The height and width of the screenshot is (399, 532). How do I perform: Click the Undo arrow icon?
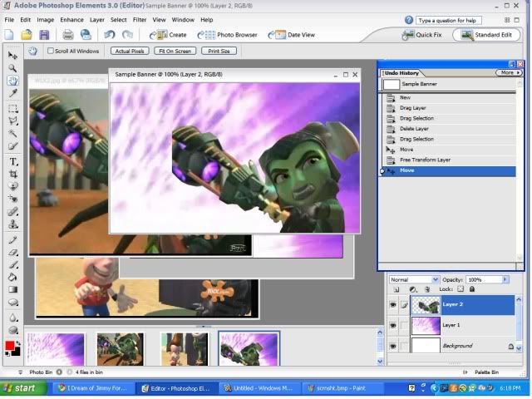pyautogui.click(x=110, y=35)
